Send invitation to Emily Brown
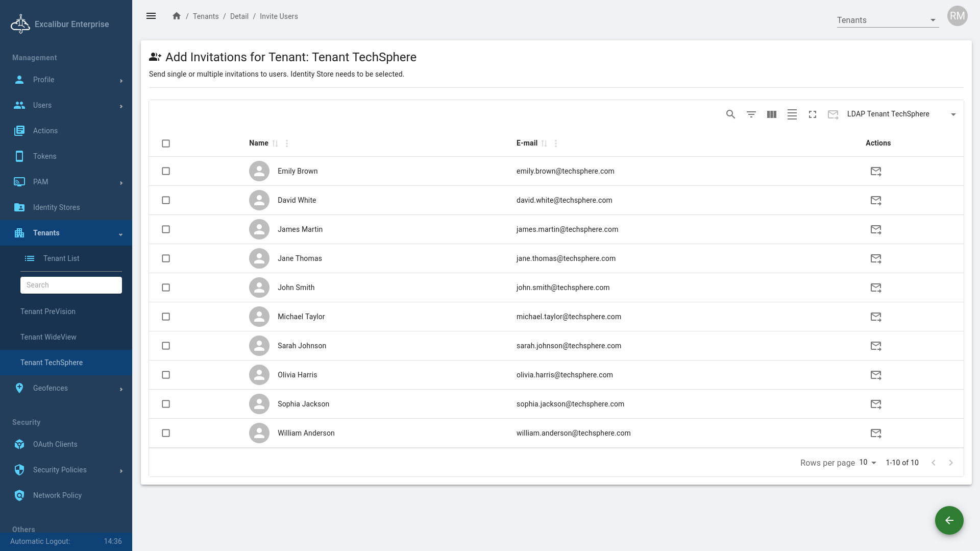 [x=875, y=171]
